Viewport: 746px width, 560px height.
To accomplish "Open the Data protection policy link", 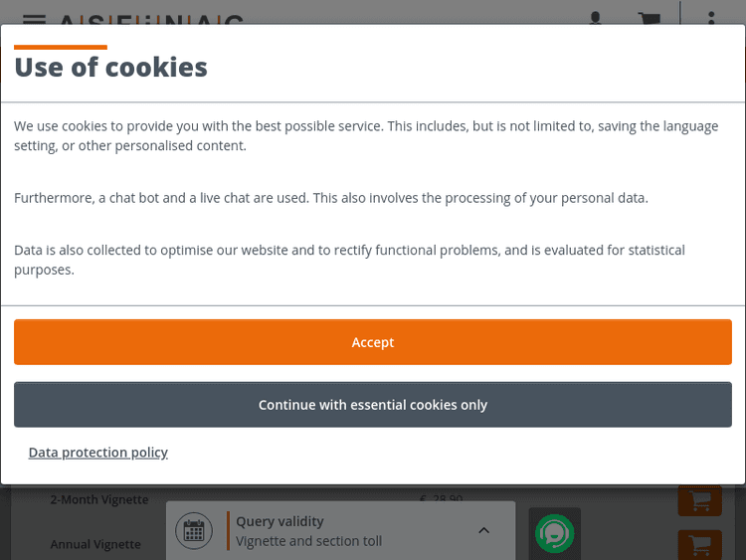I will (98, 453).
